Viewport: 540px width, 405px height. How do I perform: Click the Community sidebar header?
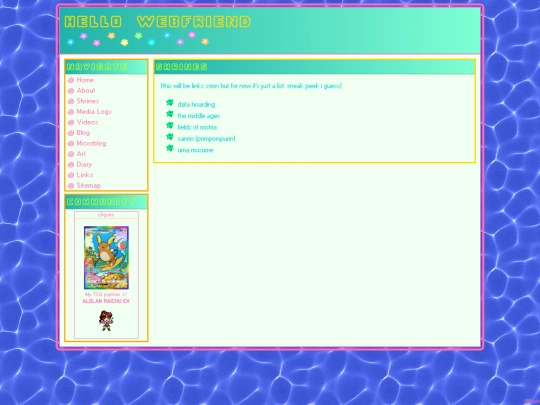pyautogui.click(x=106, y=202)
